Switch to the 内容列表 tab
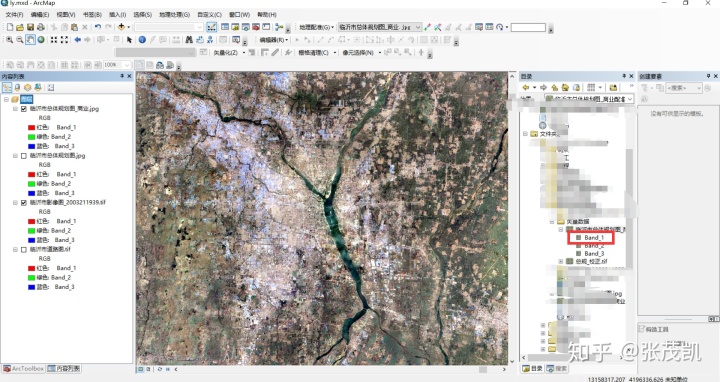This screenshot has width=720, height=382. click(64, 369)
